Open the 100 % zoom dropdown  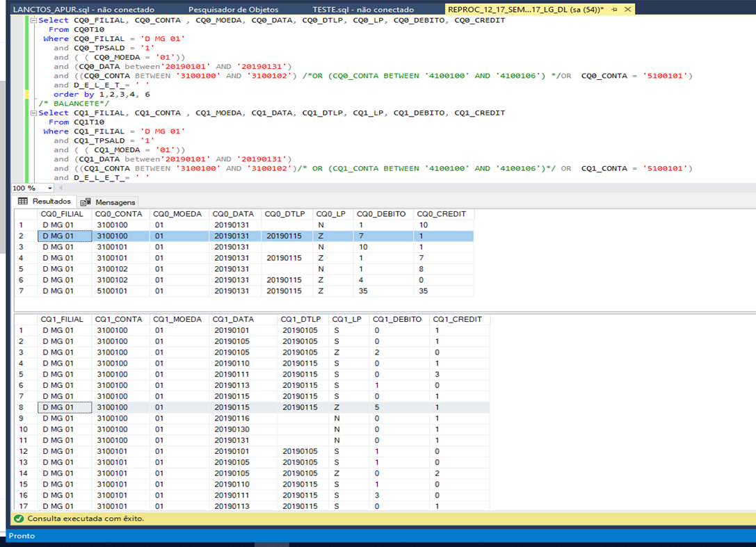coord(50,188)
